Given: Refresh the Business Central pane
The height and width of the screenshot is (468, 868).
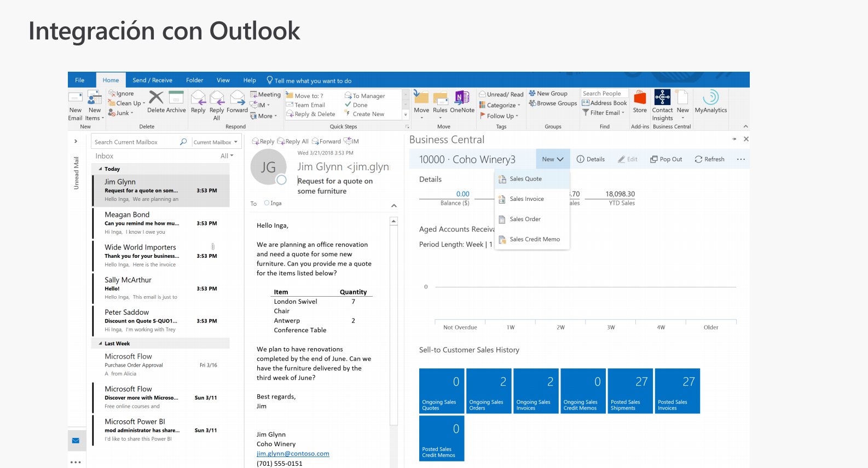Looking at the screenshot, I should click(709, 159).
